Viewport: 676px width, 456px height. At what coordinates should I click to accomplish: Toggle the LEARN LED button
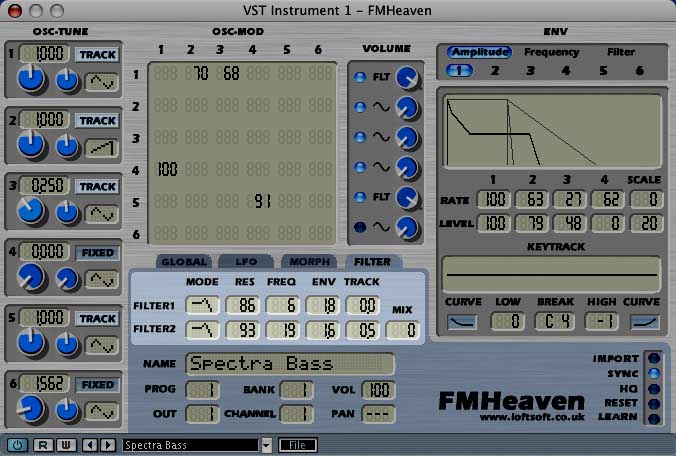click(654, 419)
